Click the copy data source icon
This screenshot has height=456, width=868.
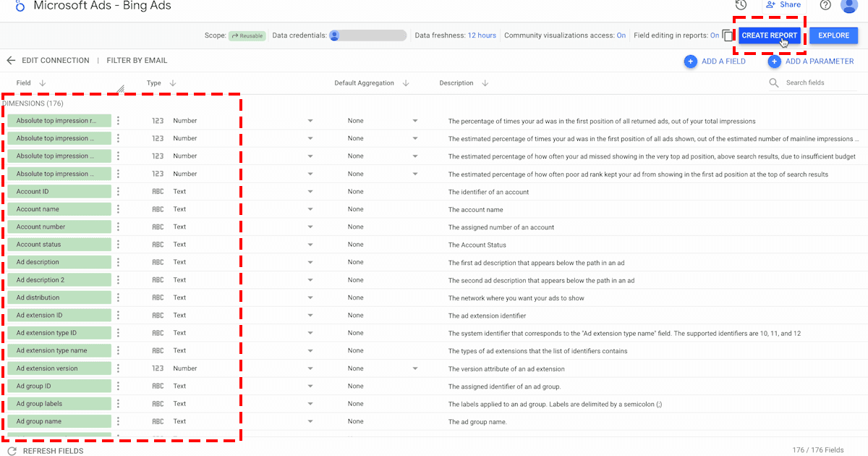pos(728,35)
